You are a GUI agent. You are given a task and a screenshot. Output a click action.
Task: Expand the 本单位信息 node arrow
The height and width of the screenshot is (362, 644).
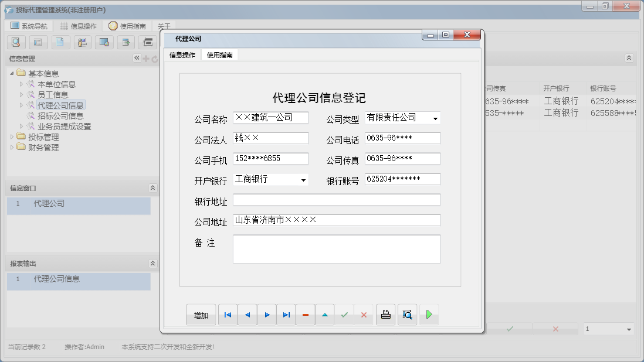coord(21,84)
